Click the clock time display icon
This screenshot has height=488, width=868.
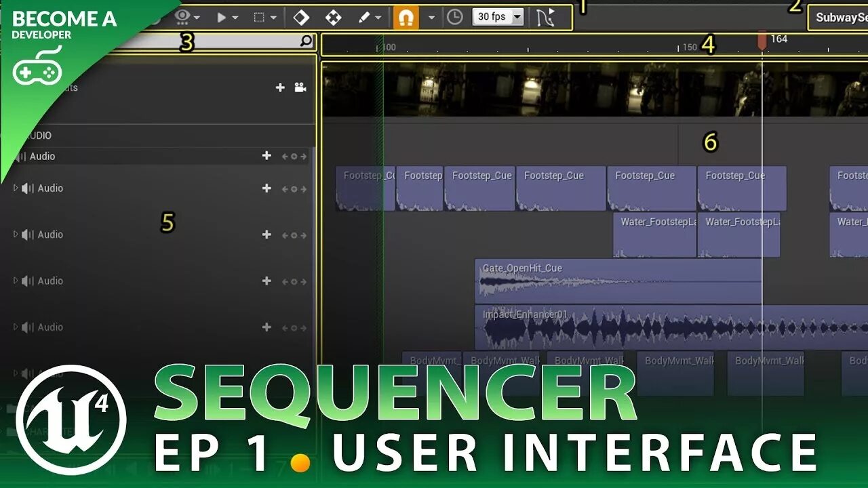pos(455,17)
